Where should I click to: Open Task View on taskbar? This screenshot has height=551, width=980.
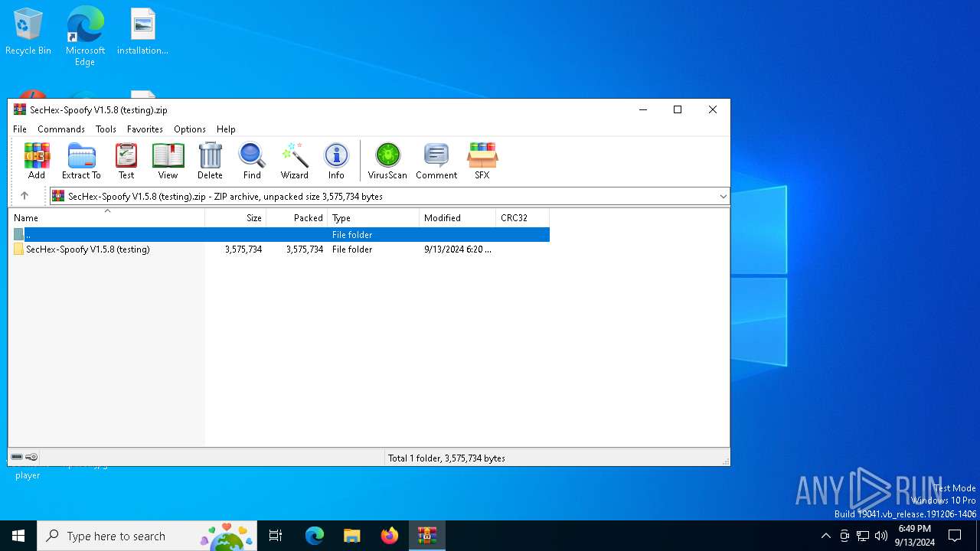(276, 536)
